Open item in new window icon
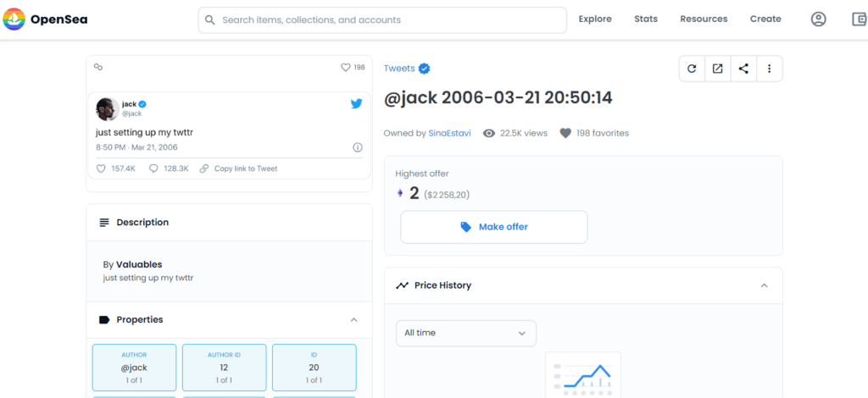The height and width of the screenshot is (398, 868). (717, 69)
